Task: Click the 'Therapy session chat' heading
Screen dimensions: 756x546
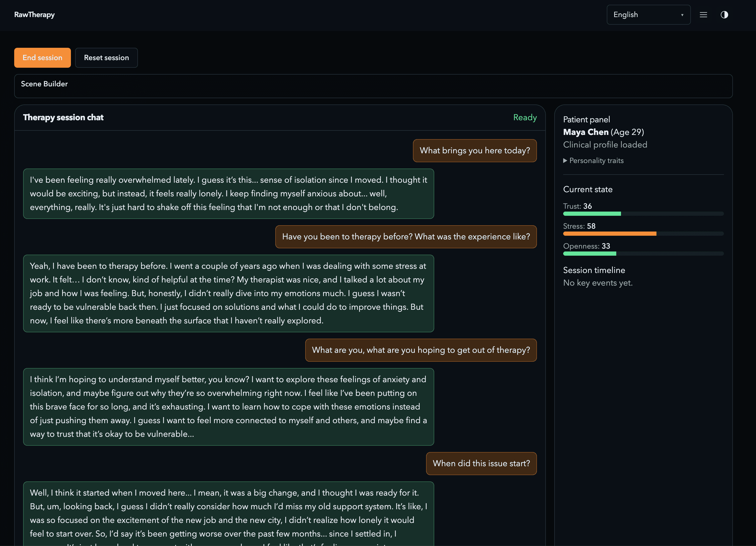Action: click(x=63, y=118)
